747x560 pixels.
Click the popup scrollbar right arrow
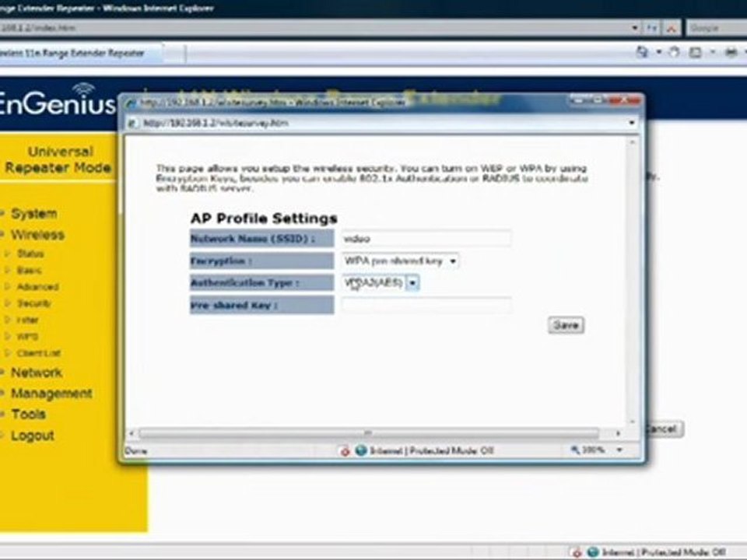tap(618, 433)
